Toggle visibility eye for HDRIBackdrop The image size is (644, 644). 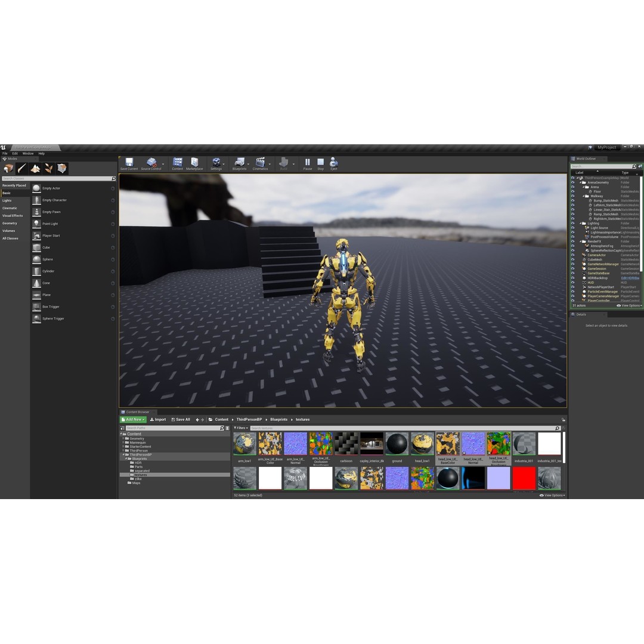(x=573, y=278)
